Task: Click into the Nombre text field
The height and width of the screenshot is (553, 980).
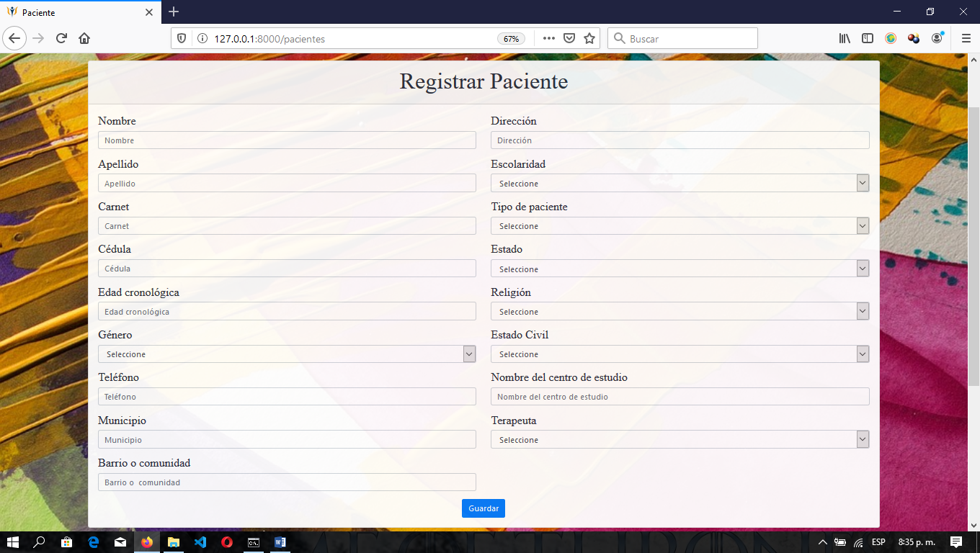Action: (x=287, y=140)
